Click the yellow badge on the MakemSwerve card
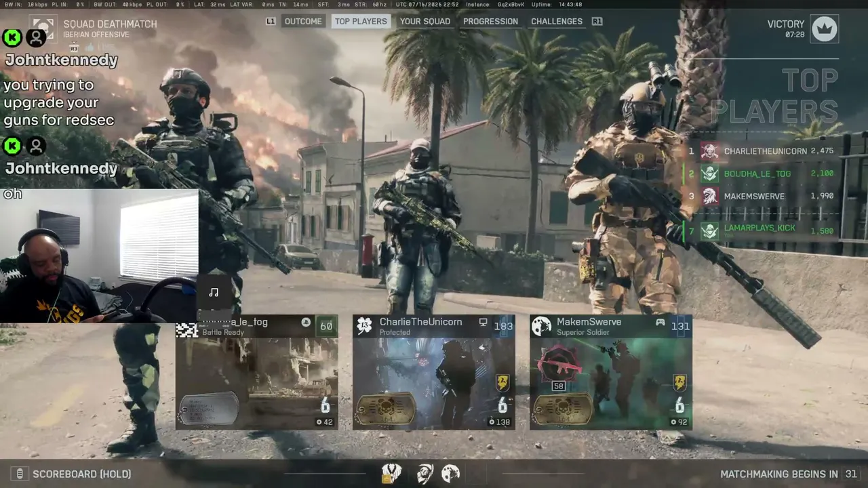This screenshot has width=868, height=488. 679,383
